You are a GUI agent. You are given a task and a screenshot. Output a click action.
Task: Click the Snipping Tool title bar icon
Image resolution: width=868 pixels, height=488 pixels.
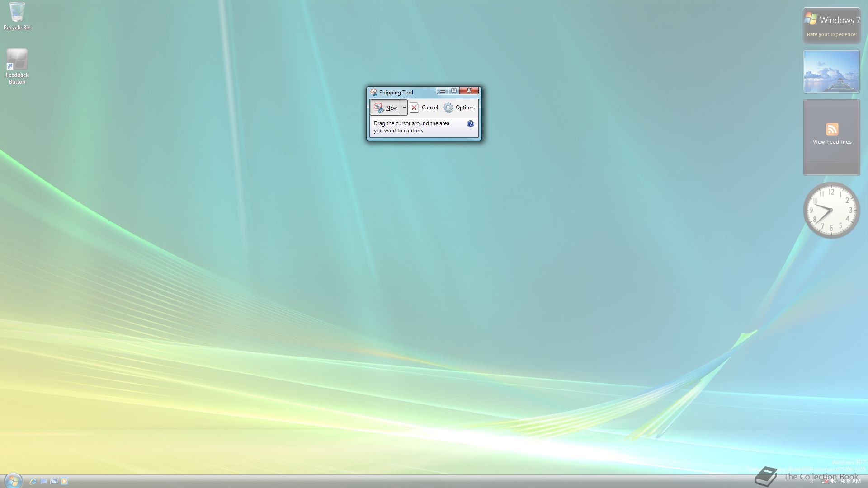click(373, 92)
